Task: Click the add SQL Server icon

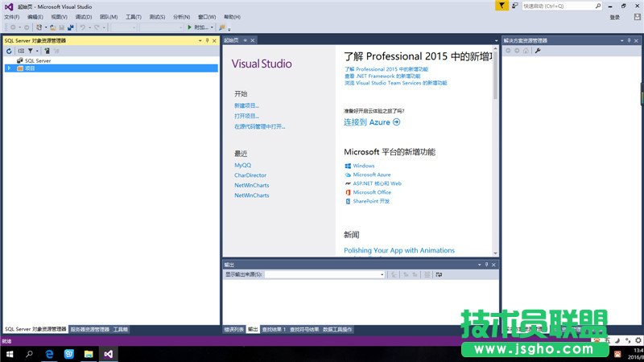Action: tap(47, 51)
